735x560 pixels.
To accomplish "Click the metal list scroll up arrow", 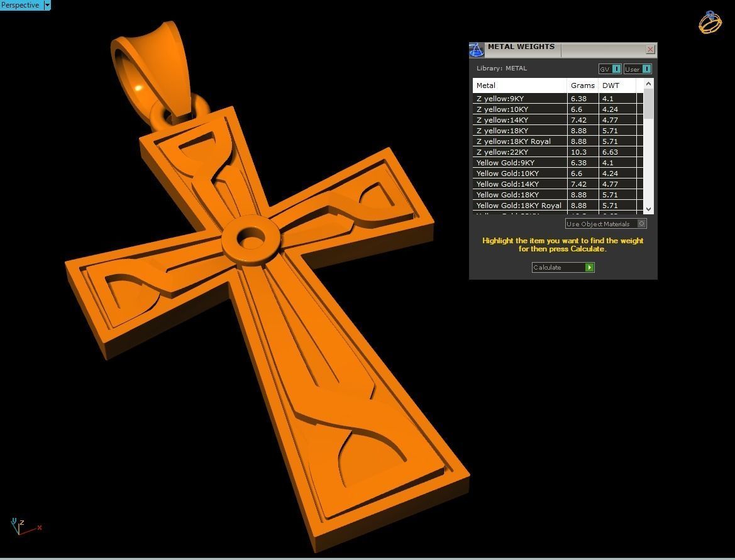I will click(648, 84).
